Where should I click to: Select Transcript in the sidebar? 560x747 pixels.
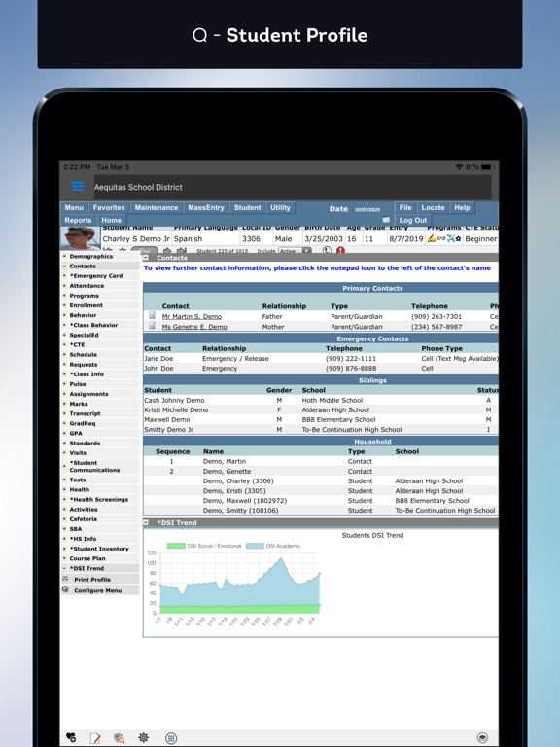tap(85, 413)
